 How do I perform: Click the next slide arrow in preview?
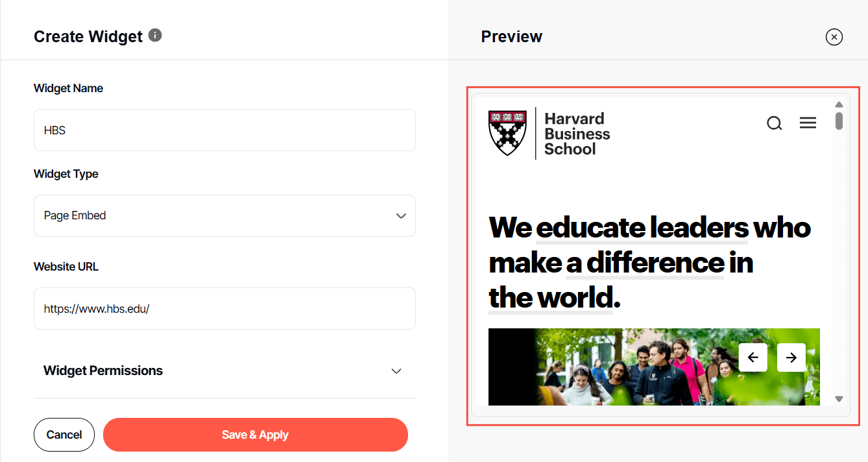791,358
